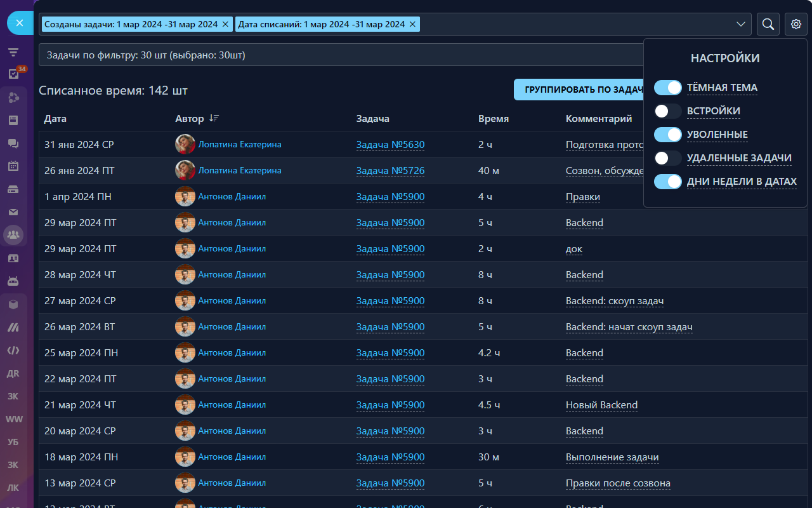Open Антонов Даниил in the 27 мар row
The height and width of the screenshot is (508, 812).
[x=232, y=301]
